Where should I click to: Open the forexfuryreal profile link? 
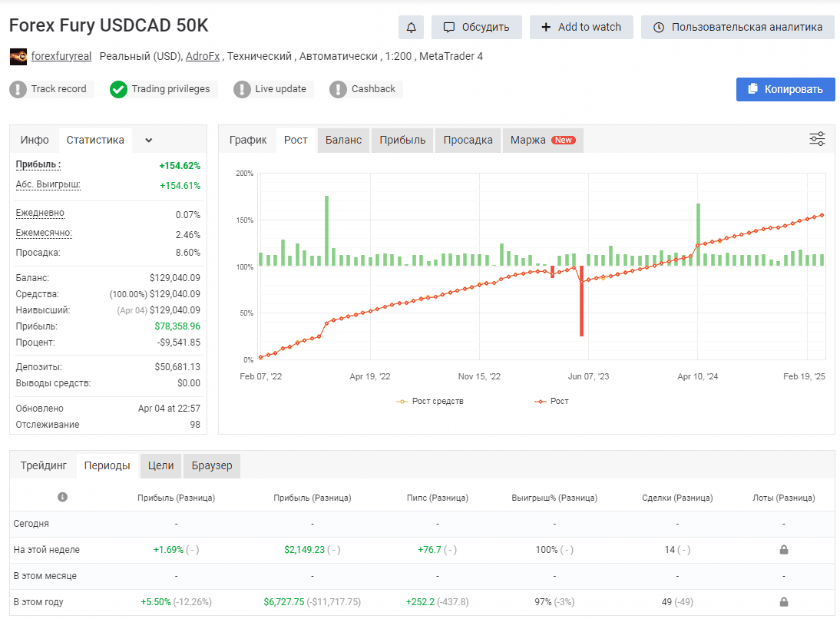[x=61, y=56]
